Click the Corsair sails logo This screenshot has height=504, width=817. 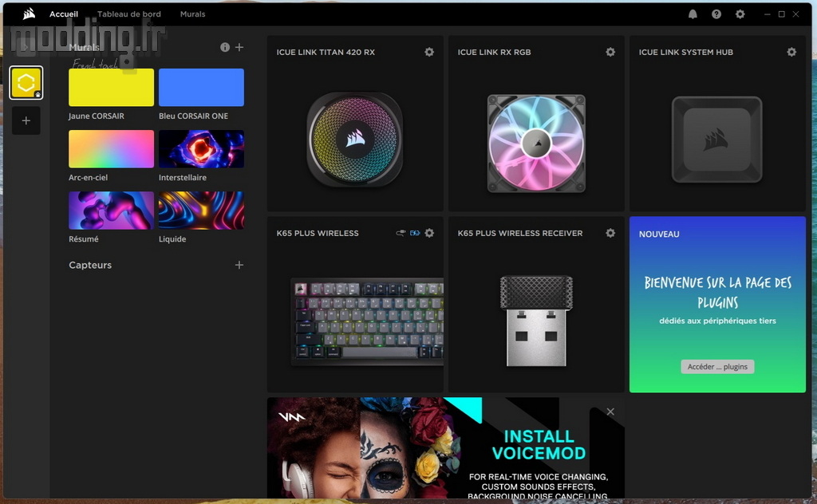(30, 14)
